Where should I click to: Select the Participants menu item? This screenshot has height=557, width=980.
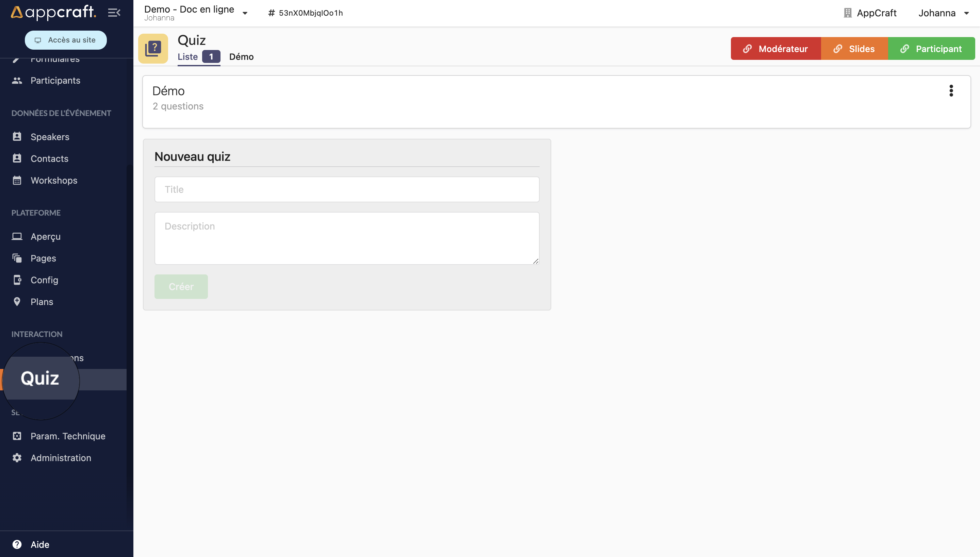(x=55, y=80)
